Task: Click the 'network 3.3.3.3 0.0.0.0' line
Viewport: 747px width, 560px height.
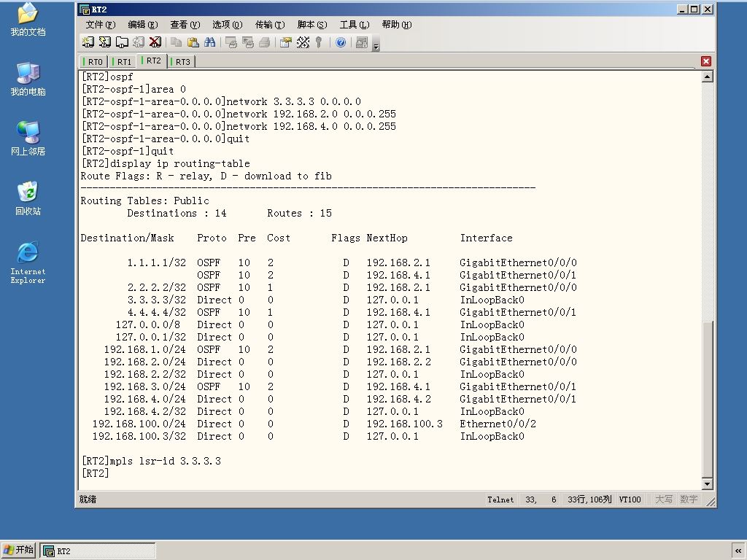Action: click(x=221, y=101)
